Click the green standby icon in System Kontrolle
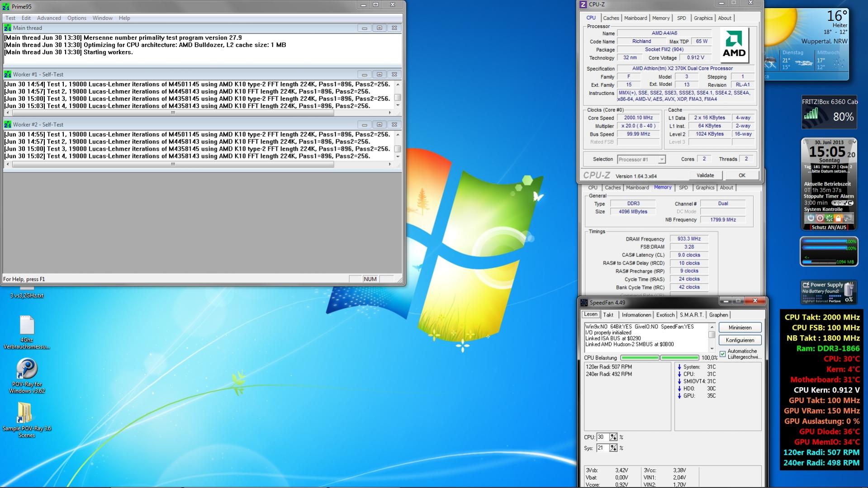Image resolution: width=868 pixels, height=488 pixels. [829, 218]
